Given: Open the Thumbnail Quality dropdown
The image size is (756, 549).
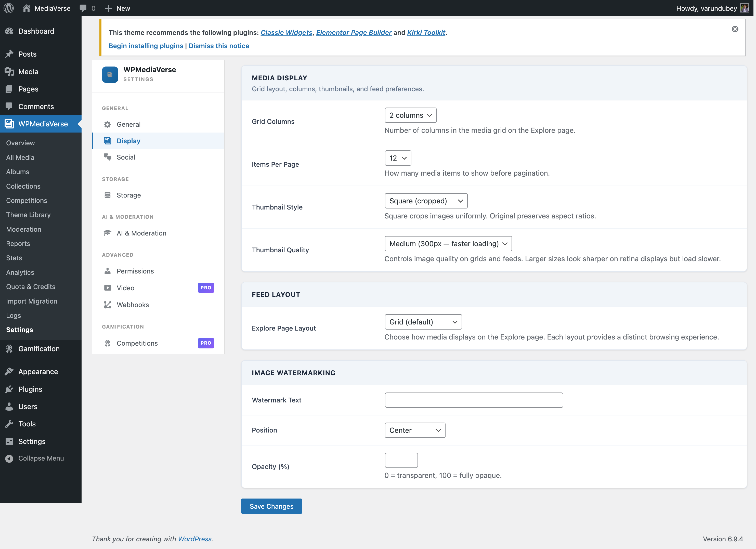Looking at the screenshot, I should (448, 244).
